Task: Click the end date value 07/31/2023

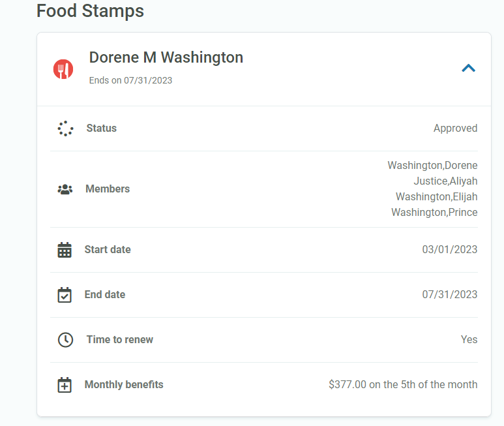Action: pos(450,294)
